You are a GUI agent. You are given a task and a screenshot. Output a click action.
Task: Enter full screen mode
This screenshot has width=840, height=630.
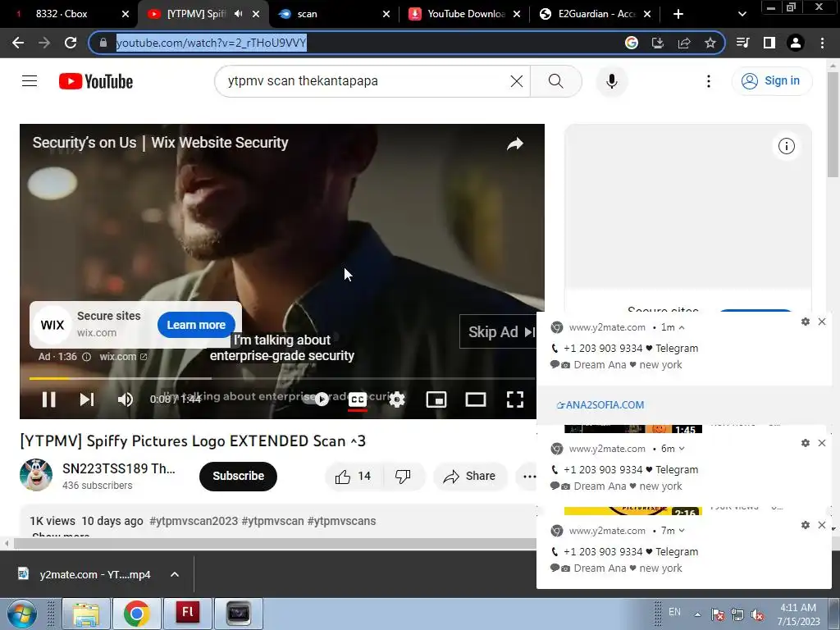[515, 399]
